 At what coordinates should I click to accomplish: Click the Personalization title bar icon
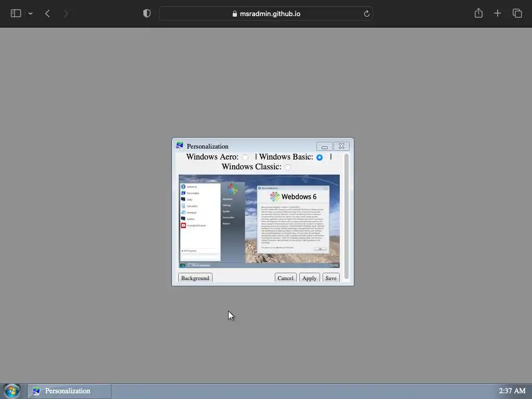(x=179, y=146)
